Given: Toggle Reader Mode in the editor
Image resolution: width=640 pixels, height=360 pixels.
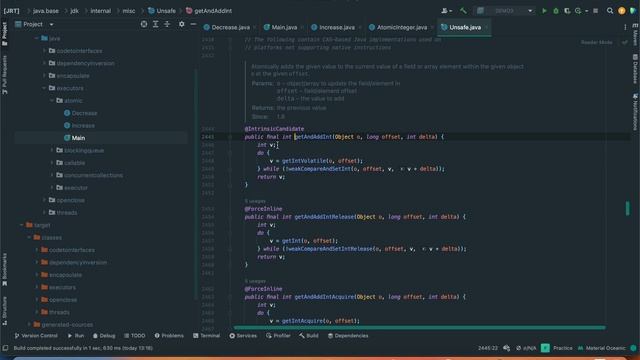Looking at the screenshot, I should pyautogui.click(x=596, y=42).
